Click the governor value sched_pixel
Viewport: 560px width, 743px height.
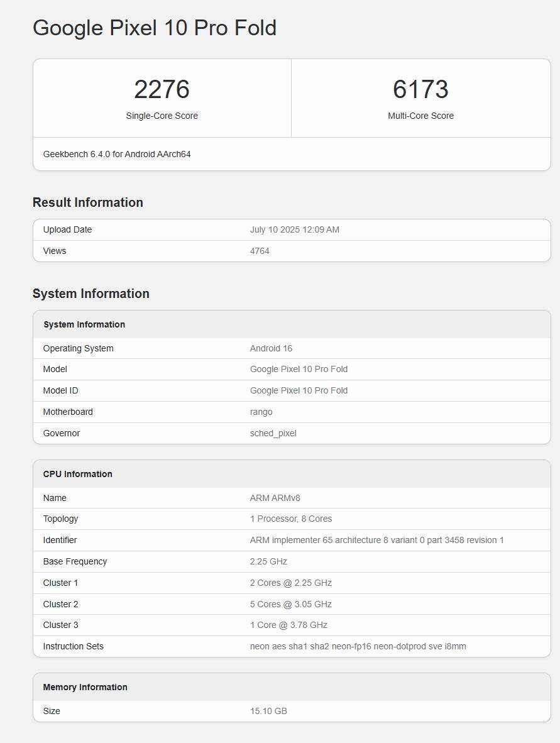click(273, 433)
